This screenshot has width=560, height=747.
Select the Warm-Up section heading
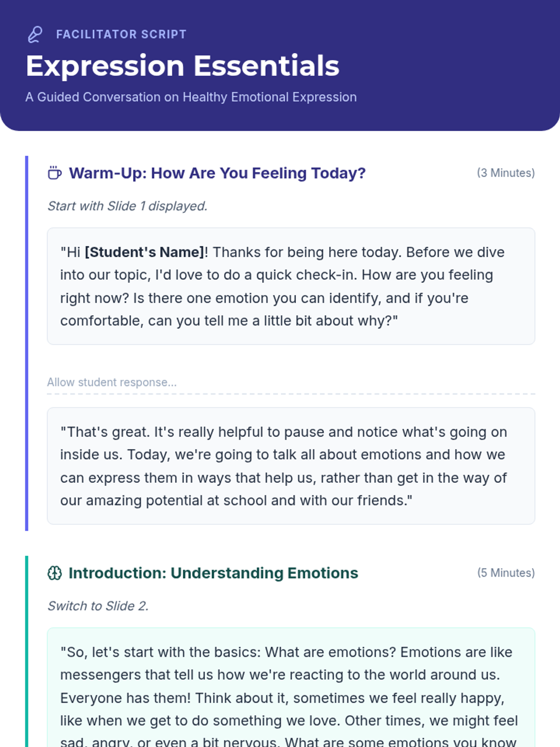coord(217,173)
